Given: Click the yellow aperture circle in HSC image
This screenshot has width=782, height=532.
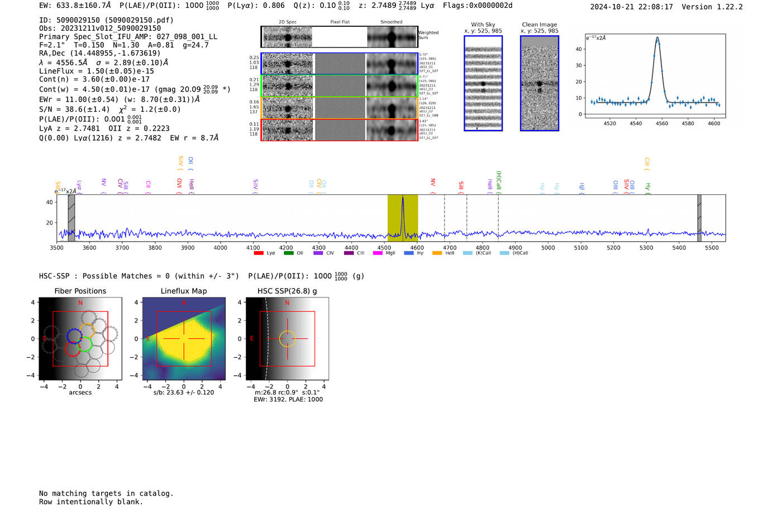Looking at the screenshot, I should tap(287, 339).
